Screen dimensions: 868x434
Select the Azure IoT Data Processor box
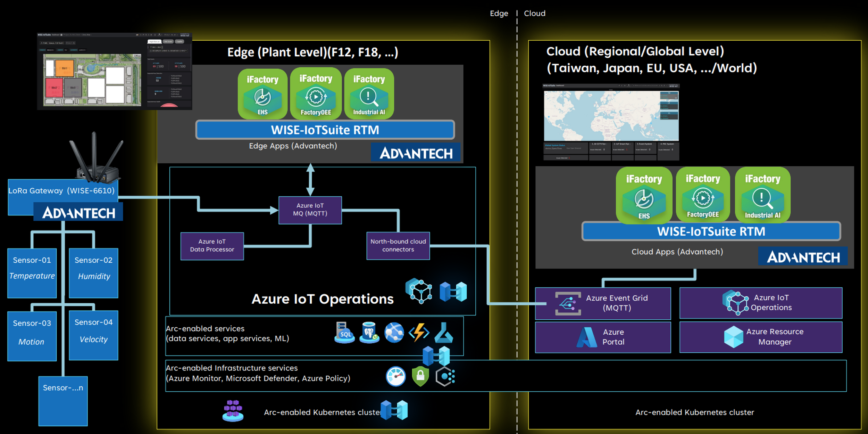212,246
